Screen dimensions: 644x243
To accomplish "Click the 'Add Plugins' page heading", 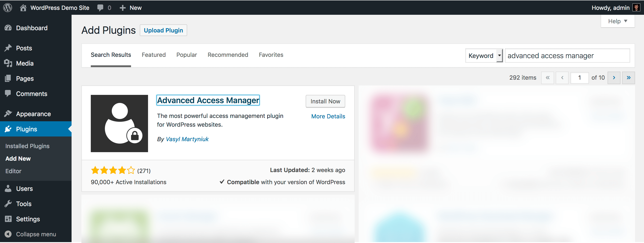I will (x=108, y=30).
